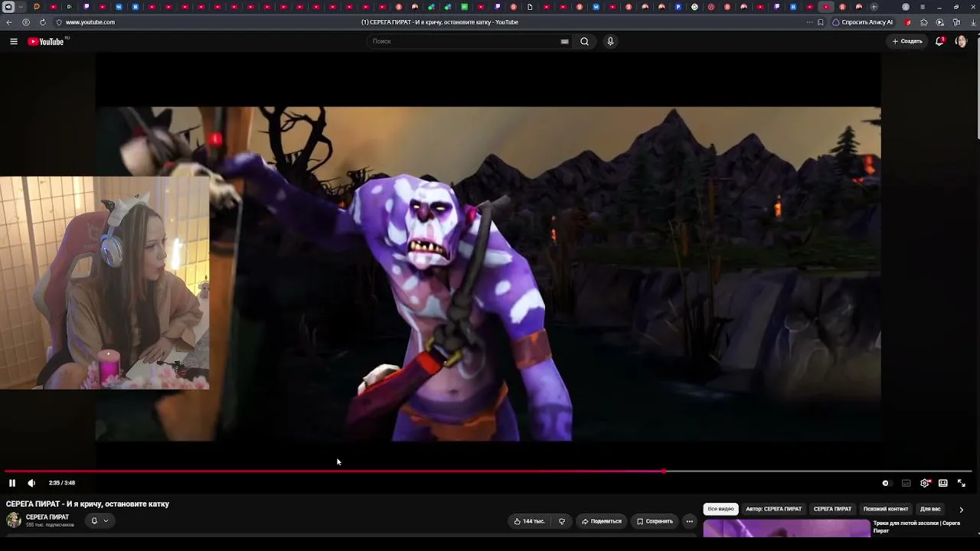Dislike the video

(x=562, y=521)
